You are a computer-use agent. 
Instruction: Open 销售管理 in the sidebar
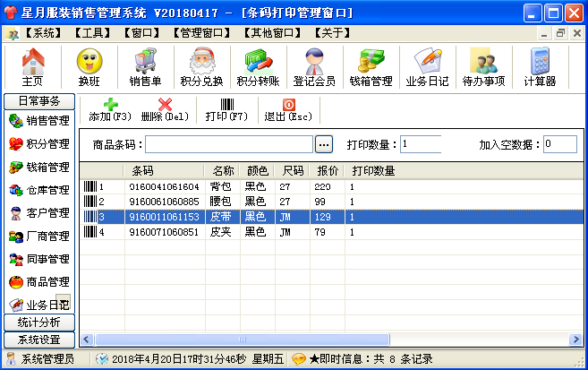click(x=39, y=121)
